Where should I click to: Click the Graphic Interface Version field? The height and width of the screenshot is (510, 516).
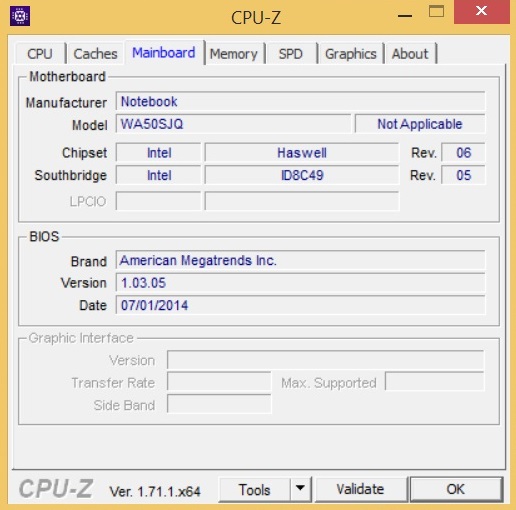click(x=325, y=360)
